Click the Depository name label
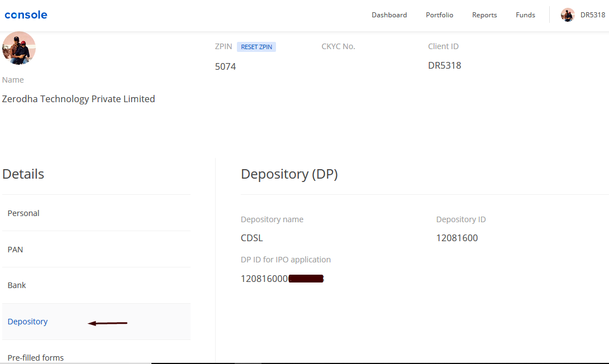 (272, 219)
